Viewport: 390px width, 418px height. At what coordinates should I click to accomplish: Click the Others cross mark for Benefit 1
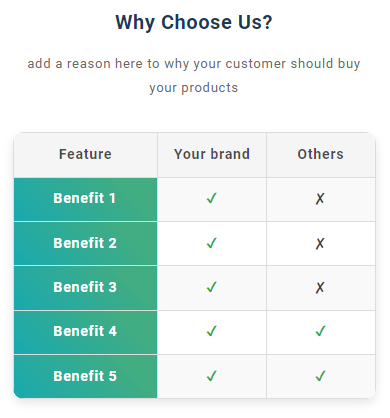(x=320, y=199)
